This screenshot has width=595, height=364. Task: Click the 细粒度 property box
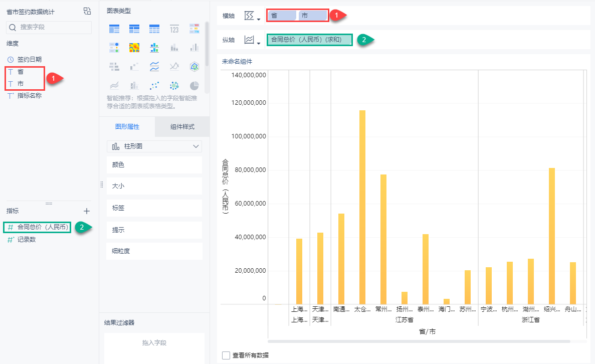click(154, 251)
